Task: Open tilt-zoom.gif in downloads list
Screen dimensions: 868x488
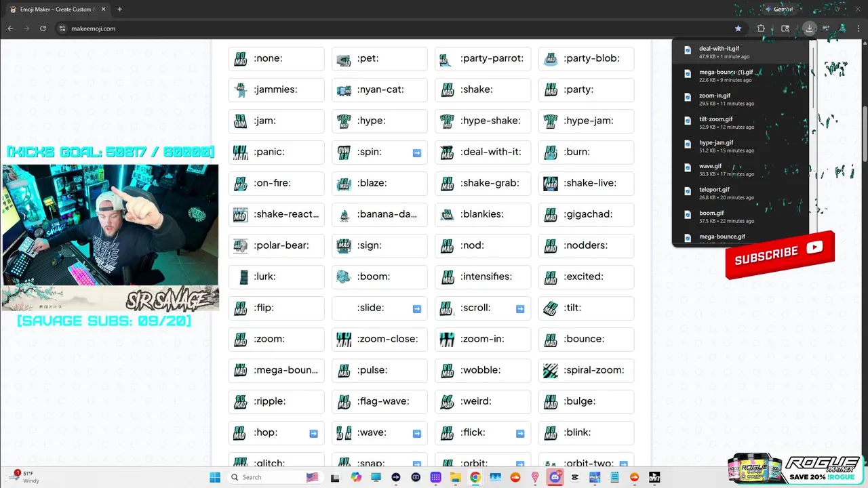Action: tap(741, 123)
